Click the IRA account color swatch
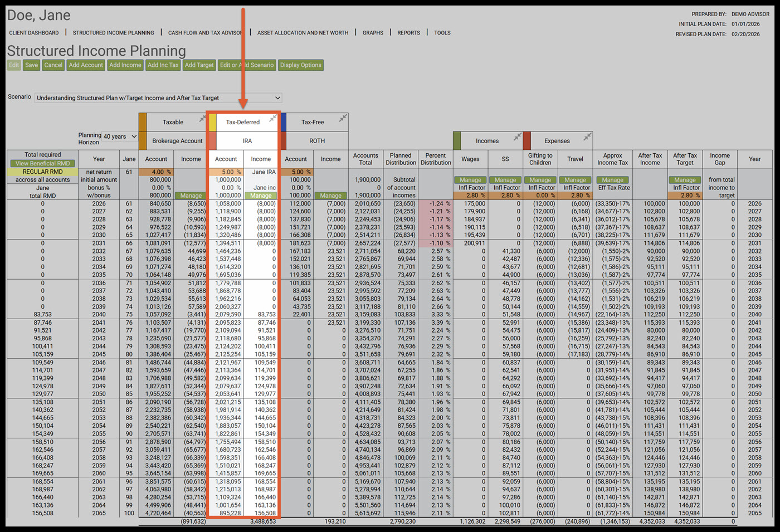 pos(212,141)
